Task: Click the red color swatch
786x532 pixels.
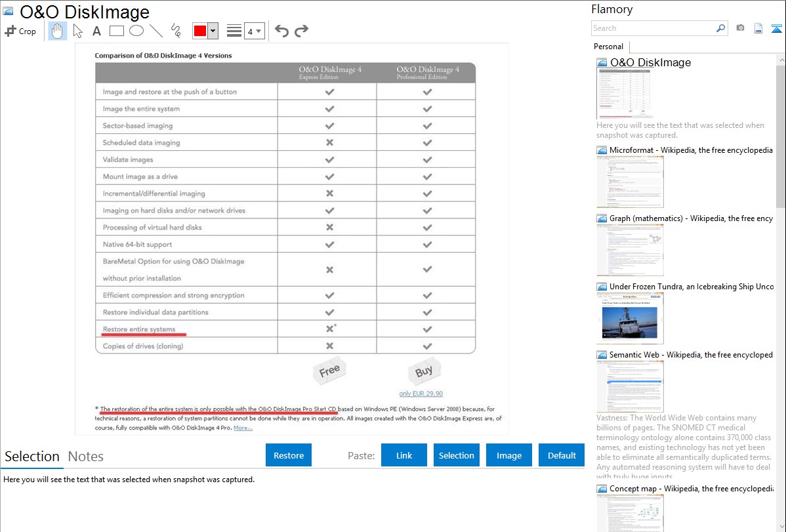Action: [x=199, y=31]
